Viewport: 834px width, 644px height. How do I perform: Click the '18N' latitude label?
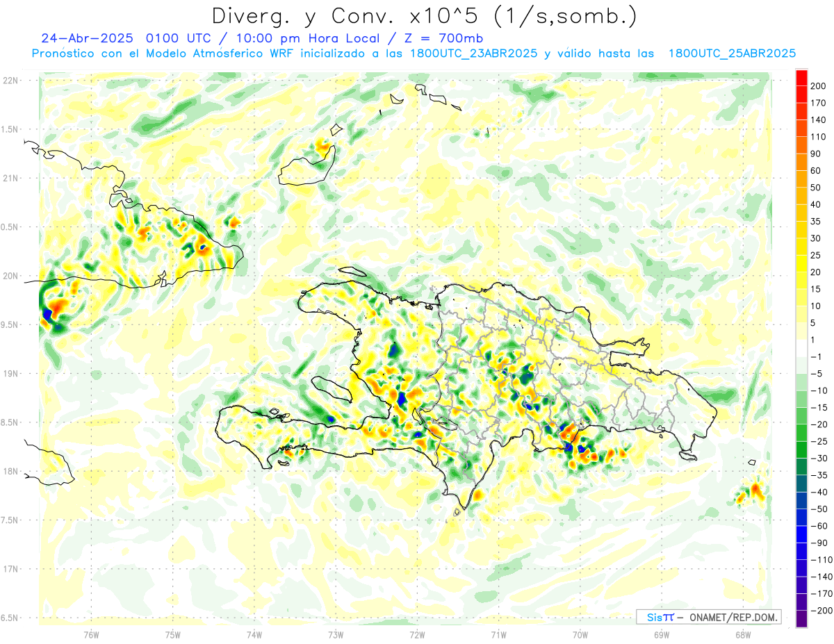tap(10, 471)
